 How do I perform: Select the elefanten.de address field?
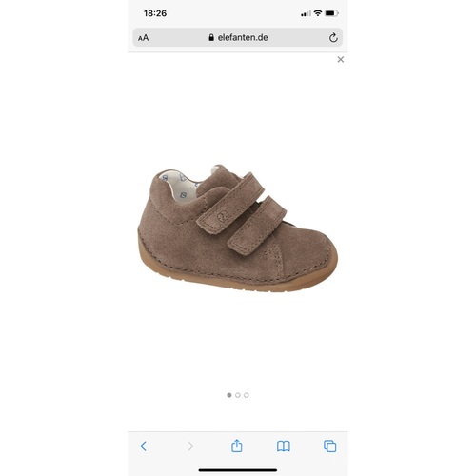tap(237, 37)
